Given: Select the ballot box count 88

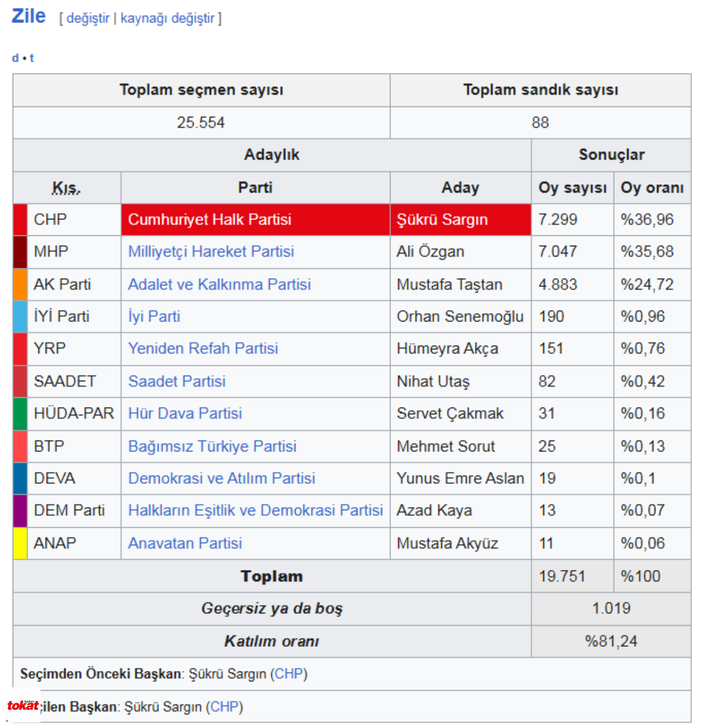Looking at the screenshot, I should pyautogui.click(x=540, y=122).
